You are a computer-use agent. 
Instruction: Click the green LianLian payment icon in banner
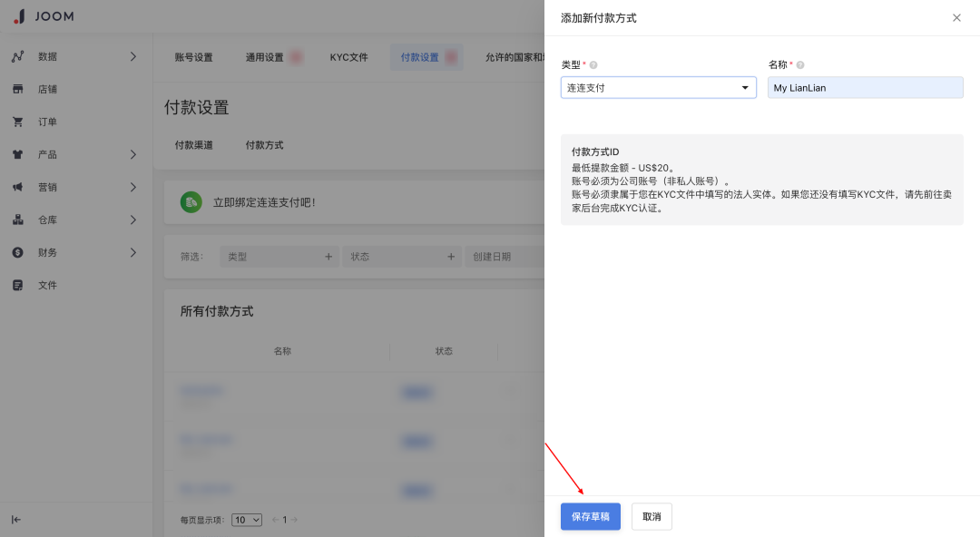191,203
